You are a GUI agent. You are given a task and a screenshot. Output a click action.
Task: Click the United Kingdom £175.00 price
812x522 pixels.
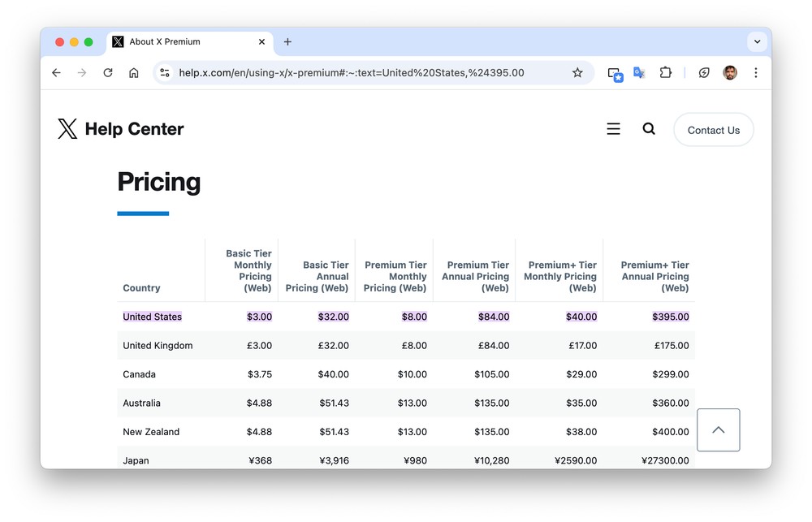click(672, 345)
